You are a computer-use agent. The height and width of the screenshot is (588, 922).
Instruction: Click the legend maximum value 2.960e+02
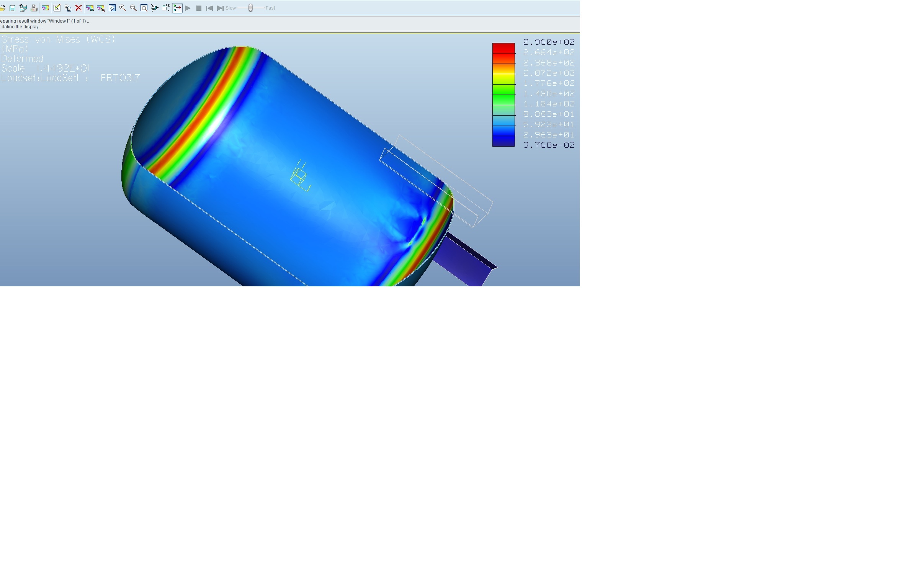tap(549, 42)
